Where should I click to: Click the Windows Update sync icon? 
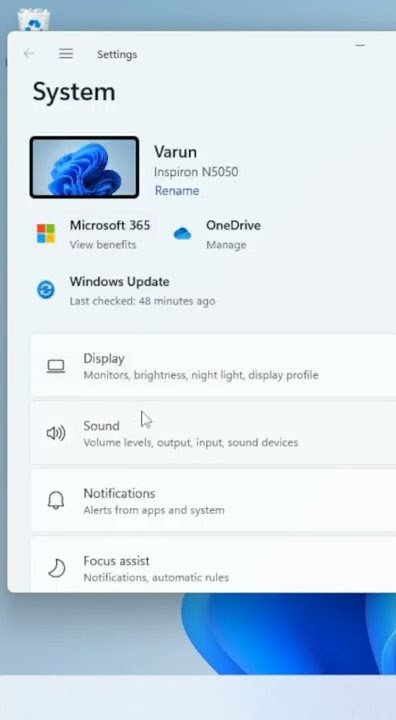pyautogui.click(x=45, y=290)
